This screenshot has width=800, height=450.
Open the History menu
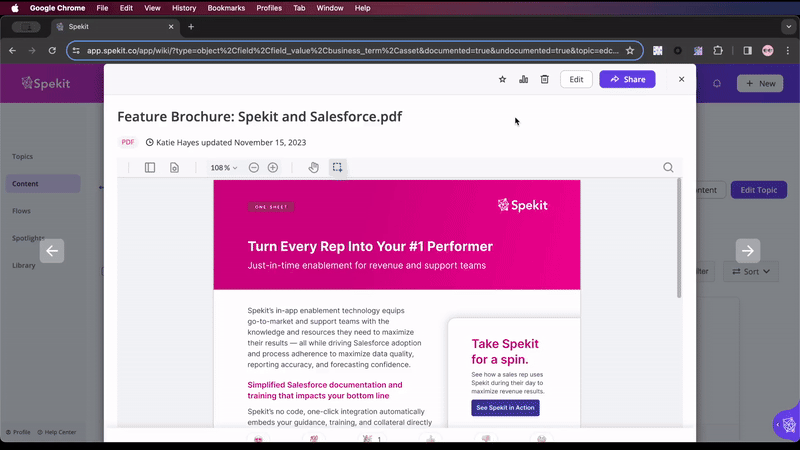pos(184,8)
